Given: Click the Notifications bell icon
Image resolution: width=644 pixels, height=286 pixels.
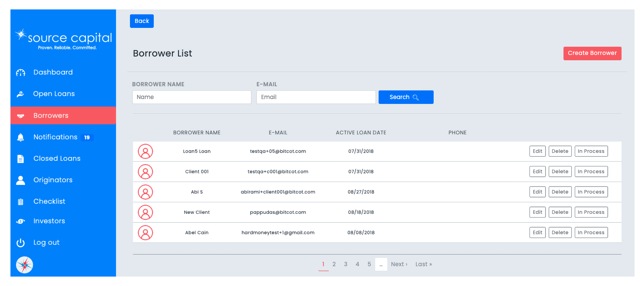Looking at the screenshot, I should (x=20, y=138).
